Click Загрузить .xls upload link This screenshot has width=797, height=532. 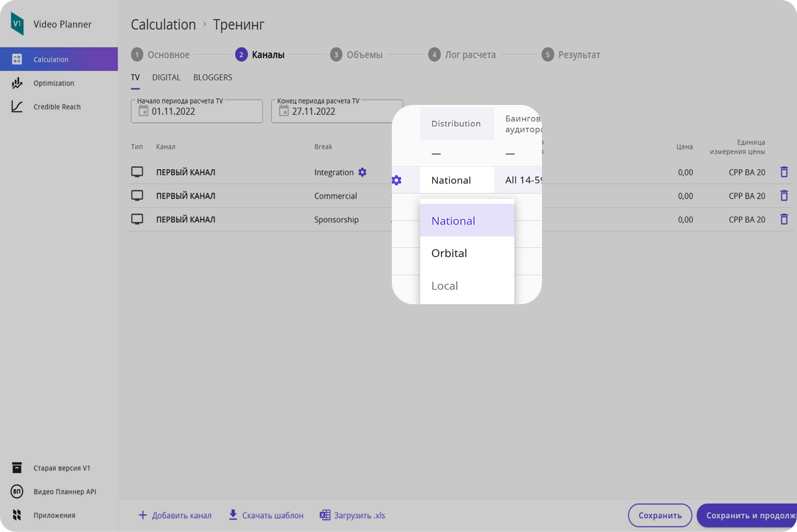(x=353, y=515)
